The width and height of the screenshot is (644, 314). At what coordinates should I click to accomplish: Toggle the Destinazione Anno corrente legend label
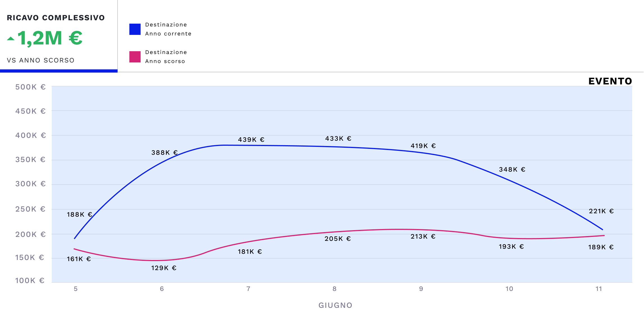168,29
